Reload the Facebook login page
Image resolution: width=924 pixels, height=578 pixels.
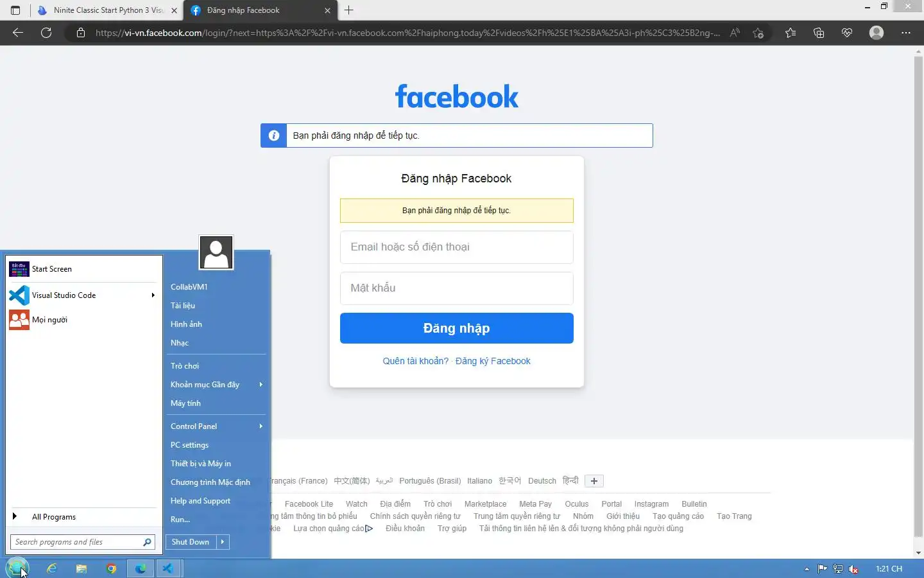pos(46,33)
